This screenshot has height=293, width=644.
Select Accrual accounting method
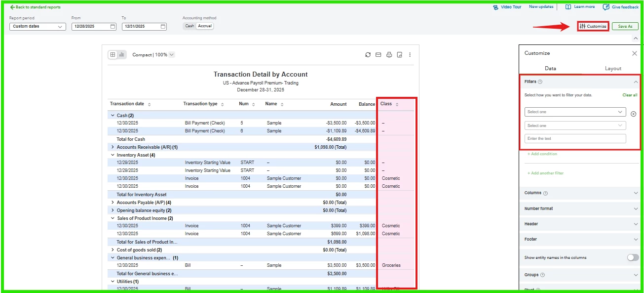point(205,26)
